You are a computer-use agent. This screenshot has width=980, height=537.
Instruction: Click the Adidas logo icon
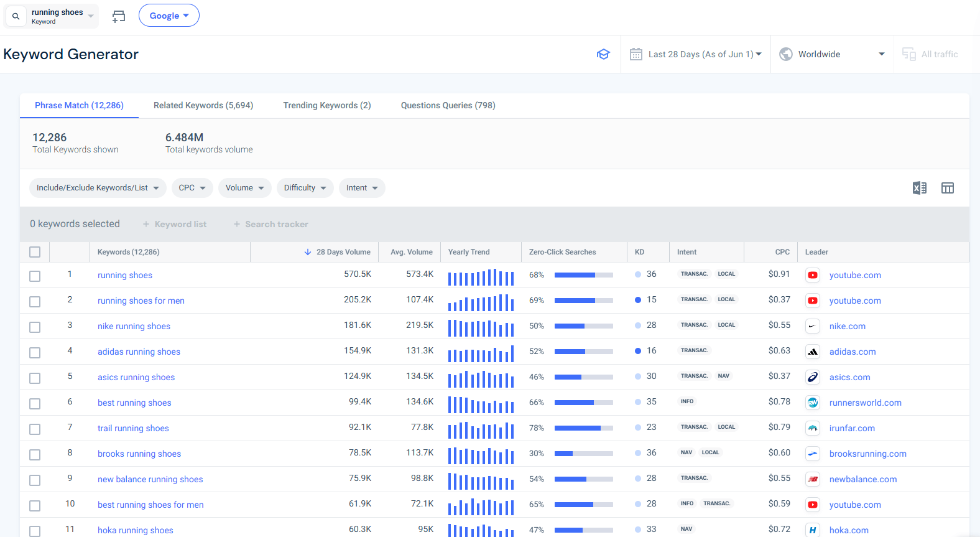coord(813,352)
